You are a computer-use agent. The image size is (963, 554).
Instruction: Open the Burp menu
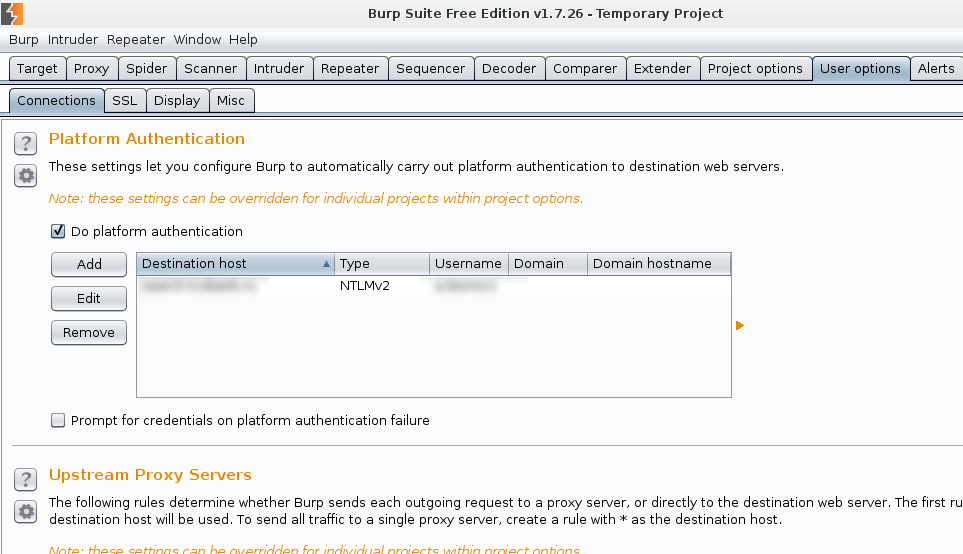(x=23, y=40)
